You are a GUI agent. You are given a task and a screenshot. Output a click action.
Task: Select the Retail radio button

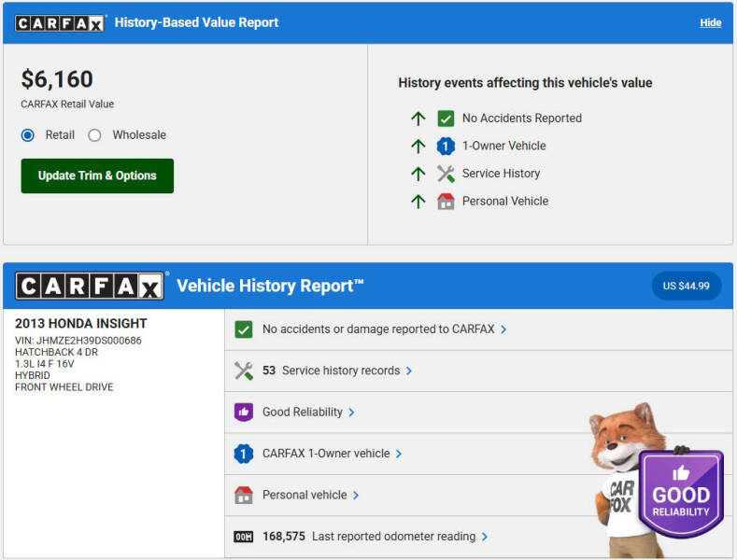(x=28, y=135)
